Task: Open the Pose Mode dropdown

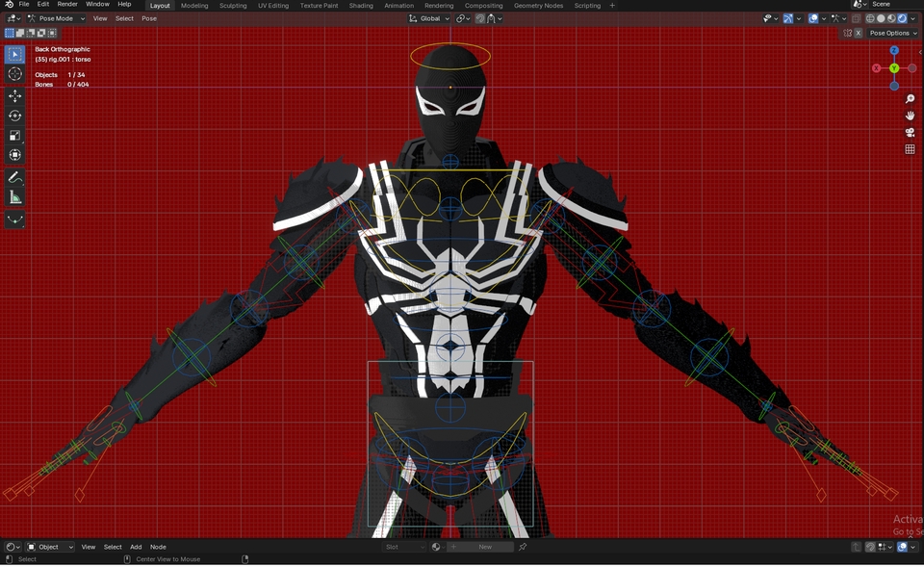Action: (56, 18)
